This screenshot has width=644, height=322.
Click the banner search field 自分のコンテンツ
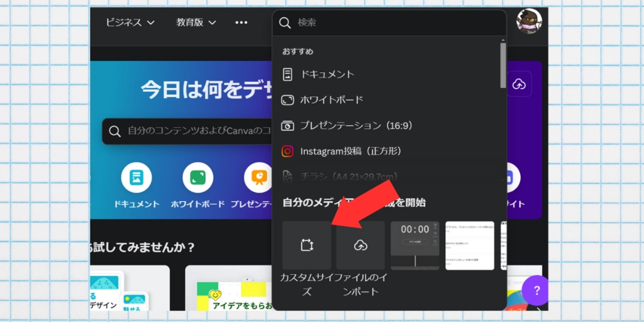click(x=187, y=131)
